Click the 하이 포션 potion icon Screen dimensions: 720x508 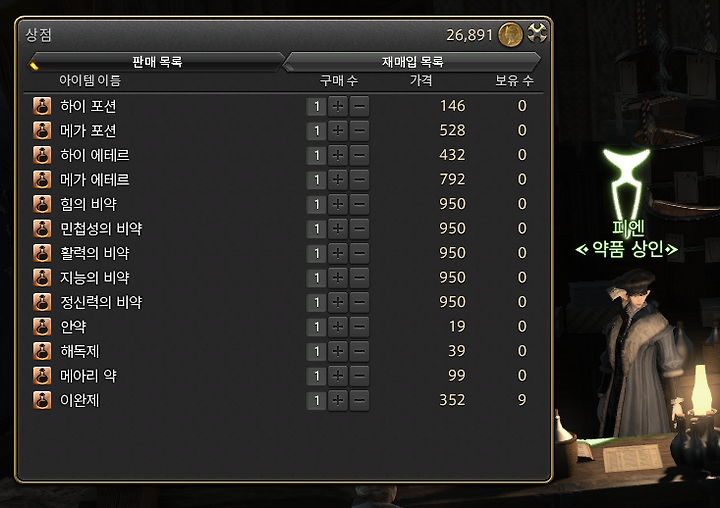click(42, 106)
